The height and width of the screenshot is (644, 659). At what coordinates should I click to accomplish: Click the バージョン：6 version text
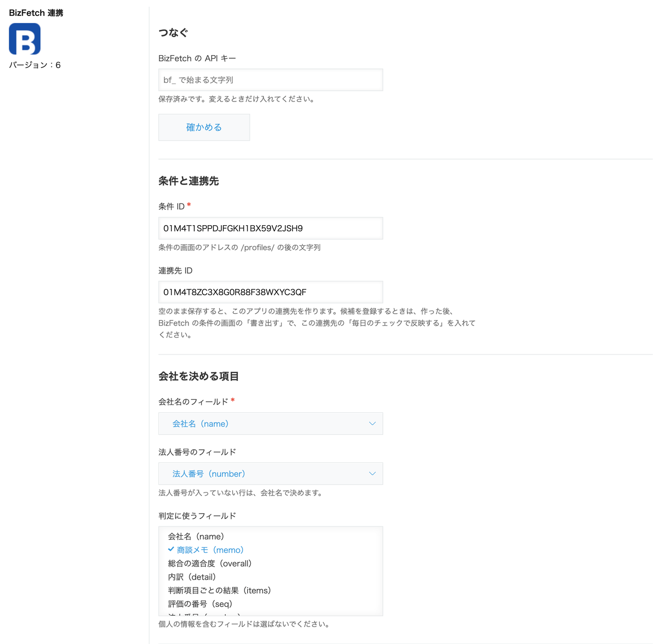[x=35, y=65]
